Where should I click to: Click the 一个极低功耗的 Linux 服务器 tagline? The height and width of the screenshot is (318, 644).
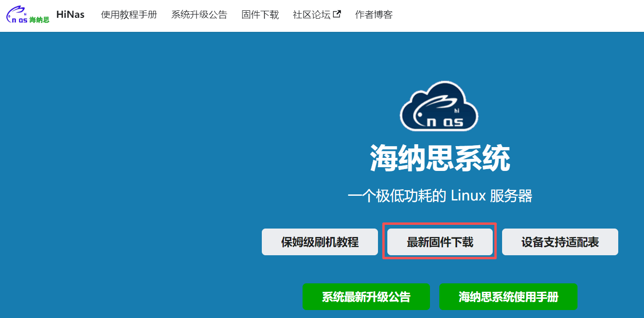click(440, 196)
